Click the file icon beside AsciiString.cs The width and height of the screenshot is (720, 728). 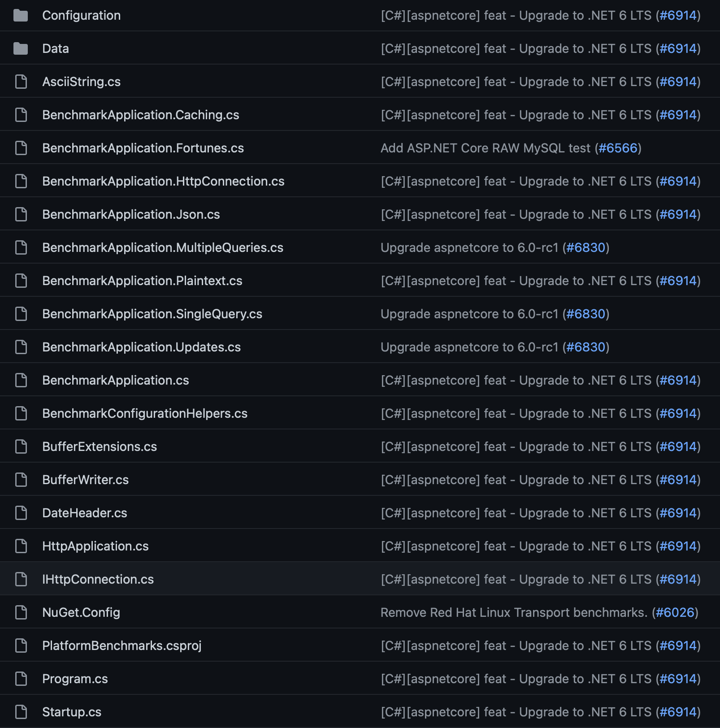click(21, 82)
